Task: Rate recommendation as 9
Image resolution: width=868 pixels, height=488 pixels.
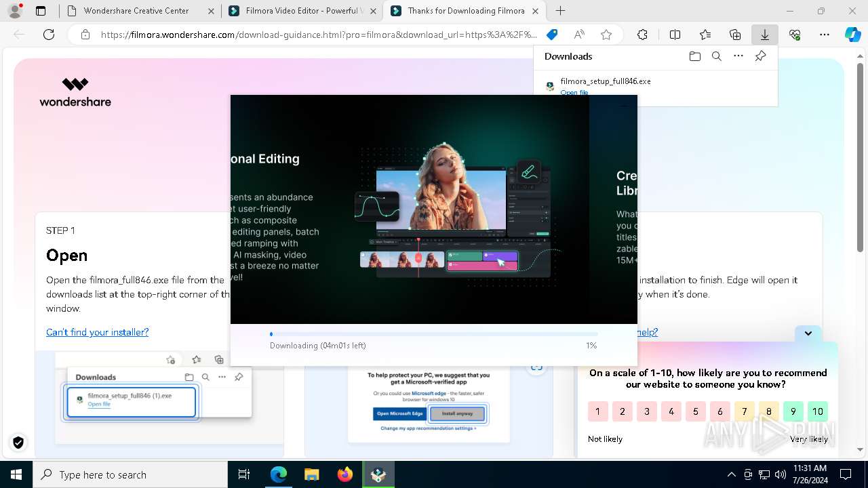Action: click(x=793, y=411)
